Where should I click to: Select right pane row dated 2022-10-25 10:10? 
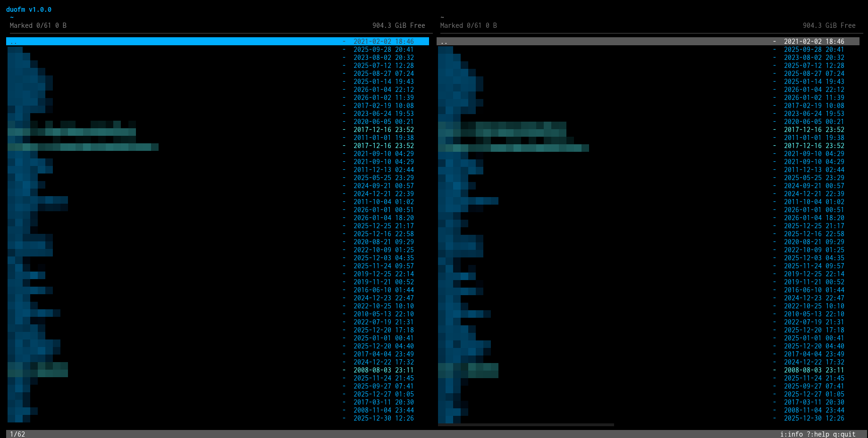[648, 306]
